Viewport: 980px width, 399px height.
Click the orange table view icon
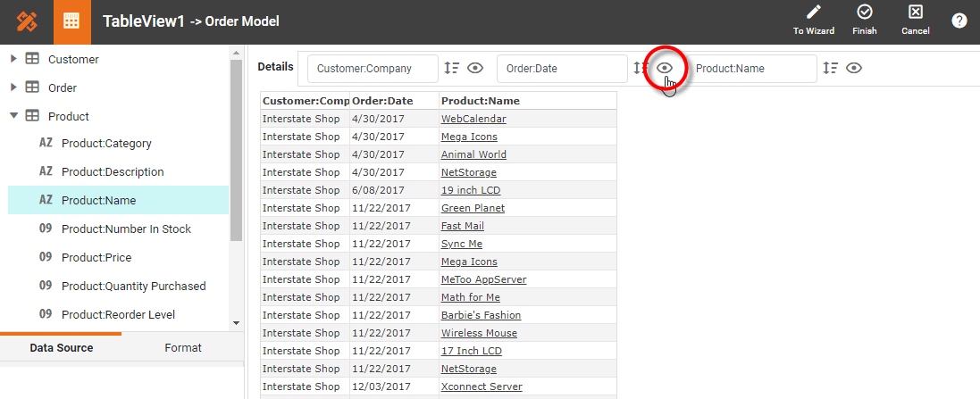pyautogui.click(x=72, y=21)
